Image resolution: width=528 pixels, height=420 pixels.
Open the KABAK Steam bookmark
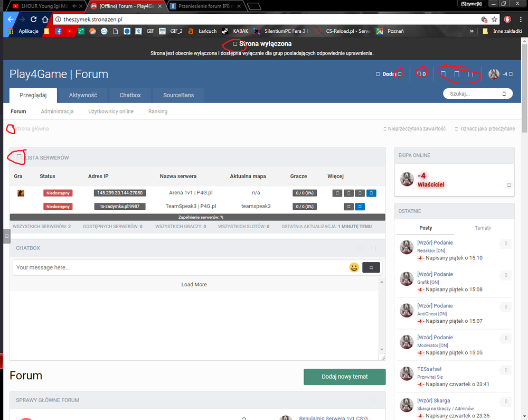(235, 31)
